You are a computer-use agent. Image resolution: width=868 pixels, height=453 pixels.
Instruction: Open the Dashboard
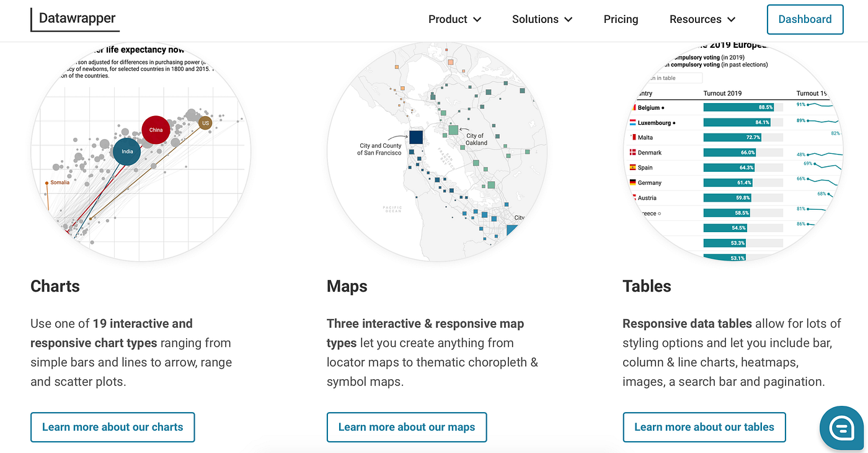point(805,19)
